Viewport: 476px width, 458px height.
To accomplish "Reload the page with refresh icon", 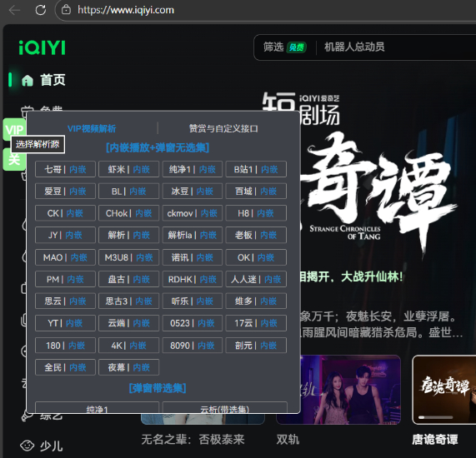I will pyautogui.click(x=40, y=10).
